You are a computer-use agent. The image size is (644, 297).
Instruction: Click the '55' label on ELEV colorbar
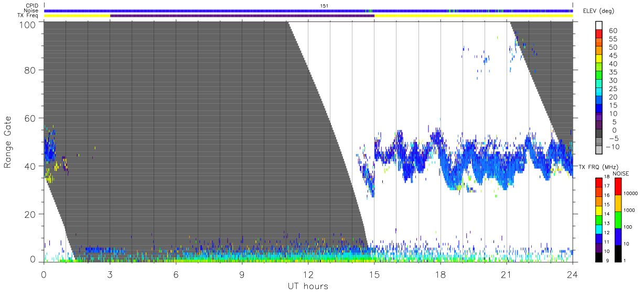click(614, 39)
